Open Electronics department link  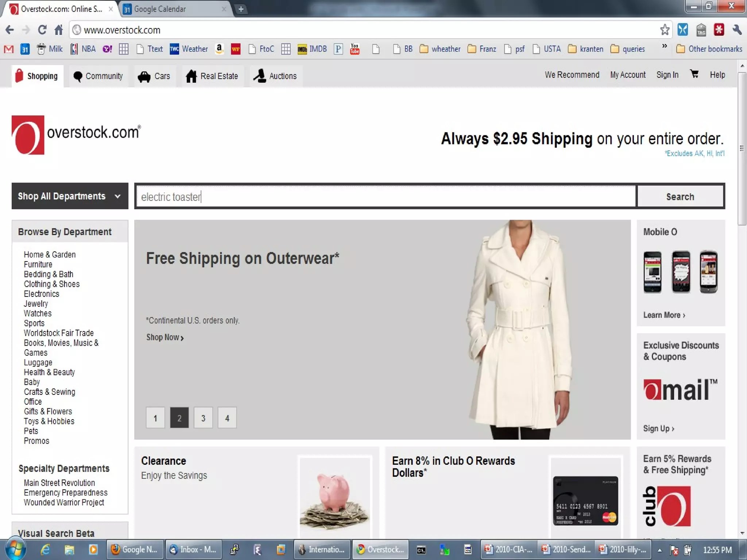[41, 294]
